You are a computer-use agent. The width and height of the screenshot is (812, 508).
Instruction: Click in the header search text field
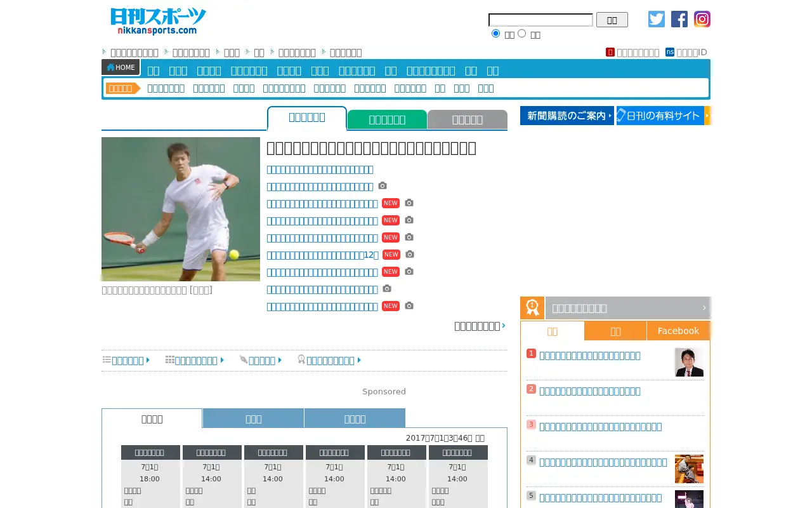click(540, 20)
